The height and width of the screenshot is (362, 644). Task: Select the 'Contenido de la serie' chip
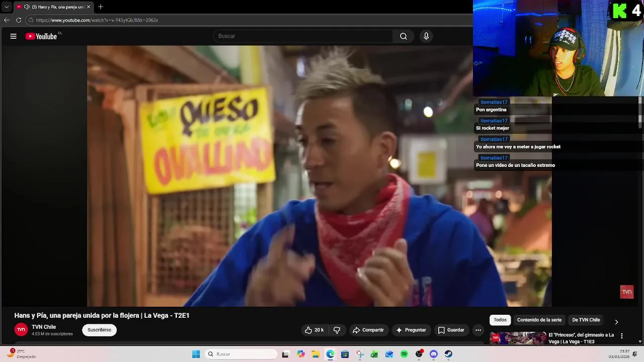coord(539,320)
